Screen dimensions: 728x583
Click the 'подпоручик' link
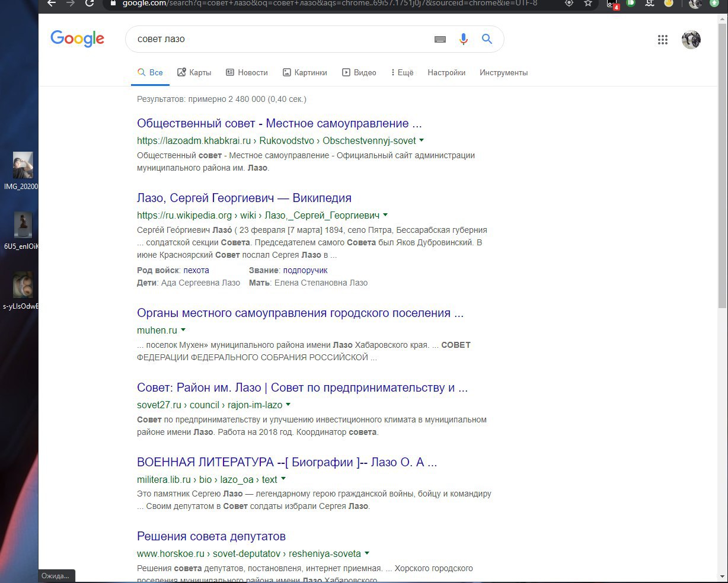pos(305,270)
